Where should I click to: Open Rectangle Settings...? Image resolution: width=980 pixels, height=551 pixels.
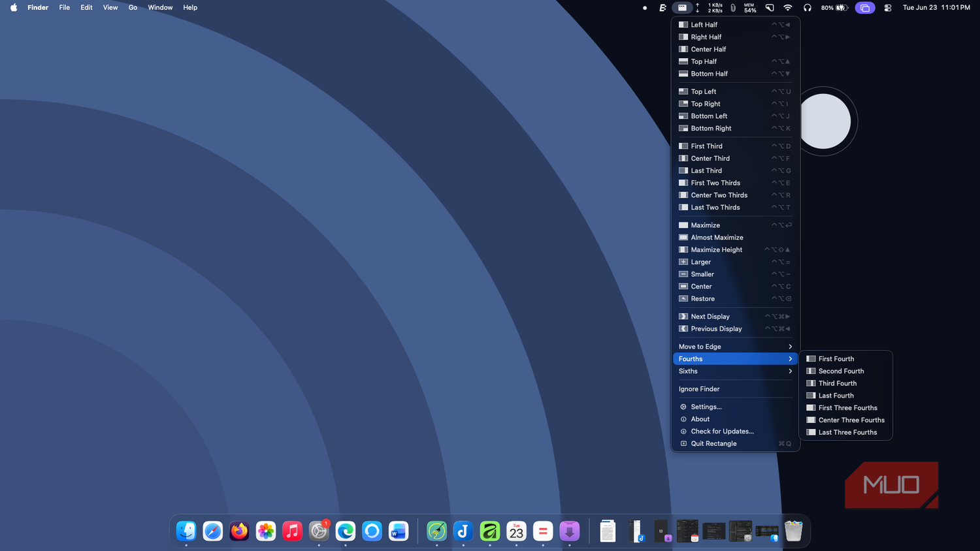coord(736,407)
